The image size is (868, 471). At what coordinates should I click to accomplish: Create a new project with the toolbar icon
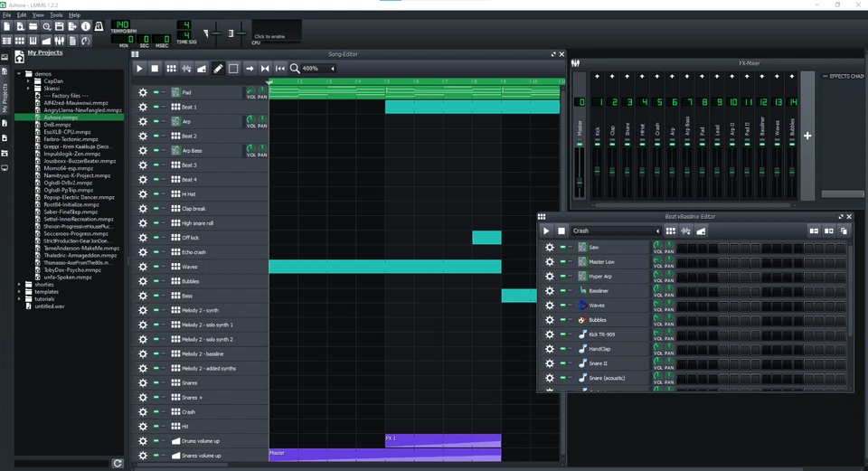click(x=6, y=26)
